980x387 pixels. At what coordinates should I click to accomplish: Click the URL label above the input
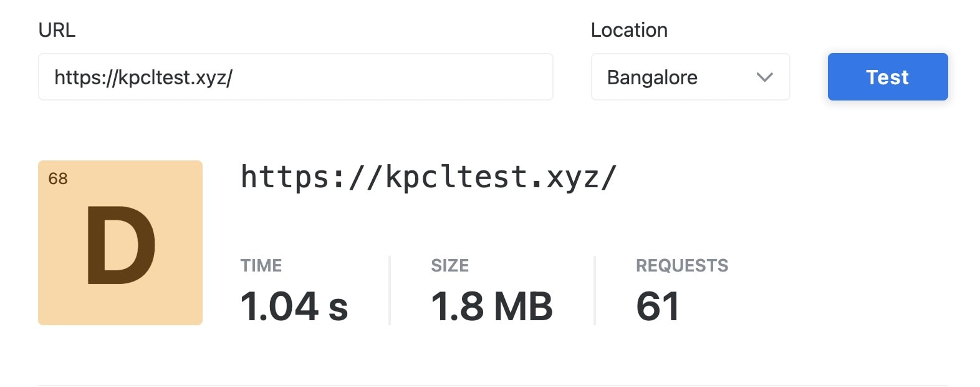pos(57,30)
